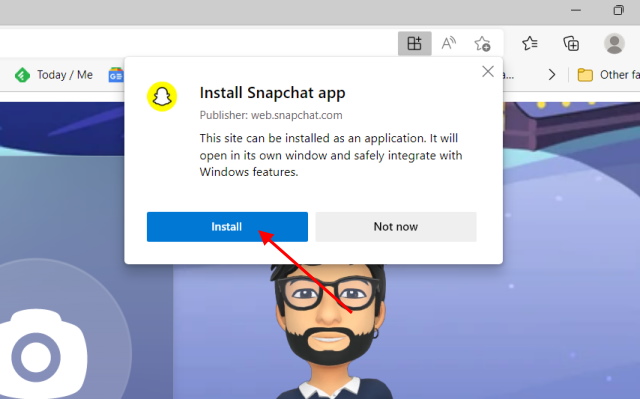The height and width of the screenshot is (399, 640).
Task: Open the Today / Me bookmark
Action: pos(54,75)
